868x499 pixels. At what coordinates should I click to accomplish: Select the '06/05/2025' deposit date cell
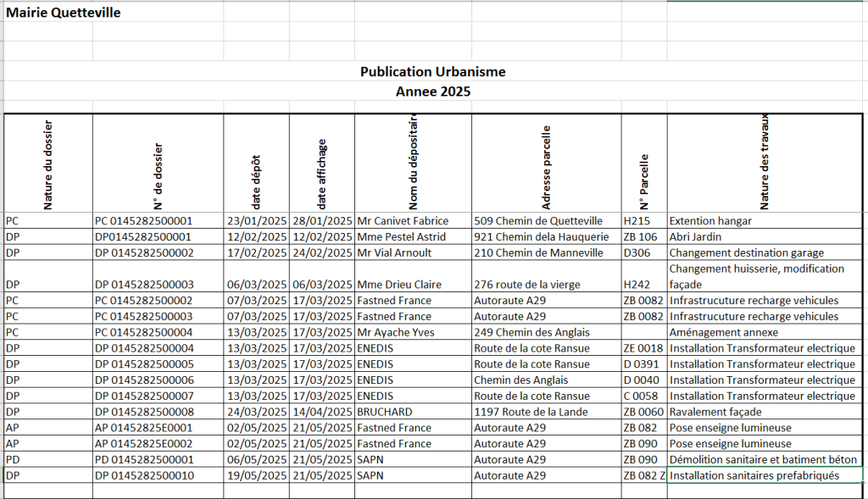[x=256, y=460]
